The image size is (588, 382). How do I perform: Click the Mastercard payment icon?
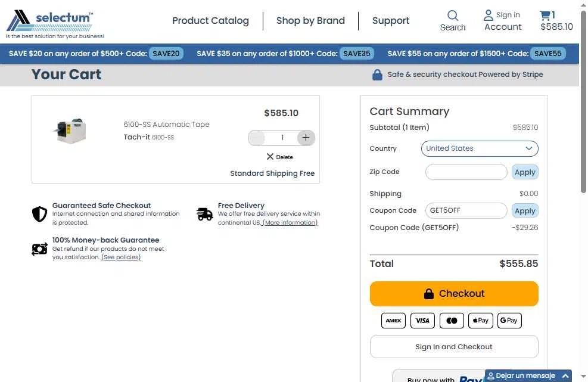pyautogui.click(x=452, y=321)
